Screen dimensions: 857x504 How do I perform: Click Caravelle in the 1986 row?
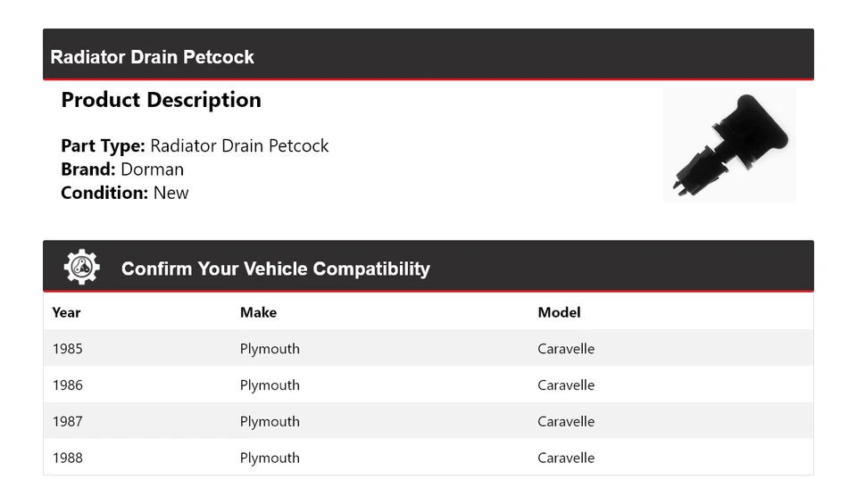[566, 385]
